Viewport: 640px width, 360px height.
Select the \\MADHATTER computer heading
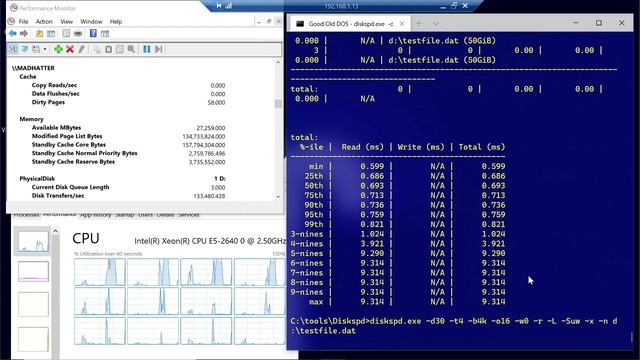[33, 68]
